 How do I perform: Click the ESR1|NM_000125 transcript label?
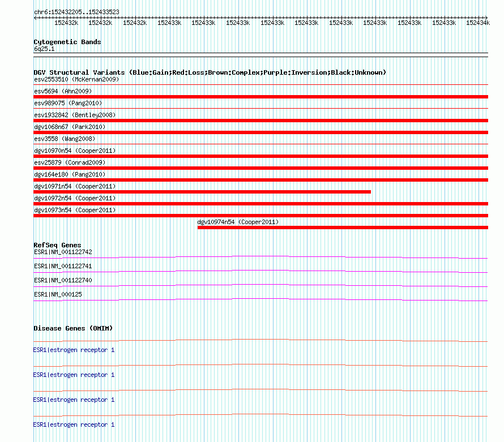[x=58, y=294]
